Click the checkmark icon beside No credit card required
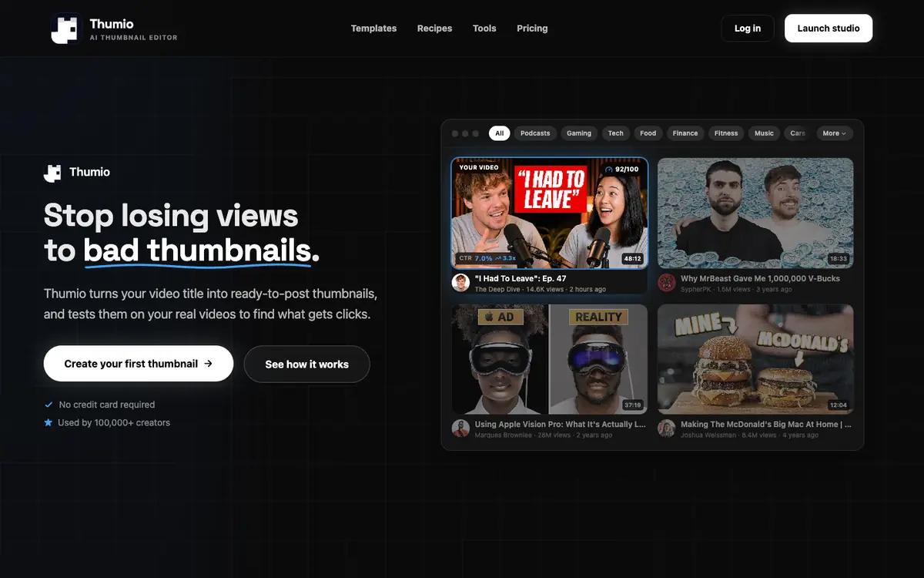Image resolution: width=924 pixels, height=578 pixels. pyautogui.click(x=49, y=405)
